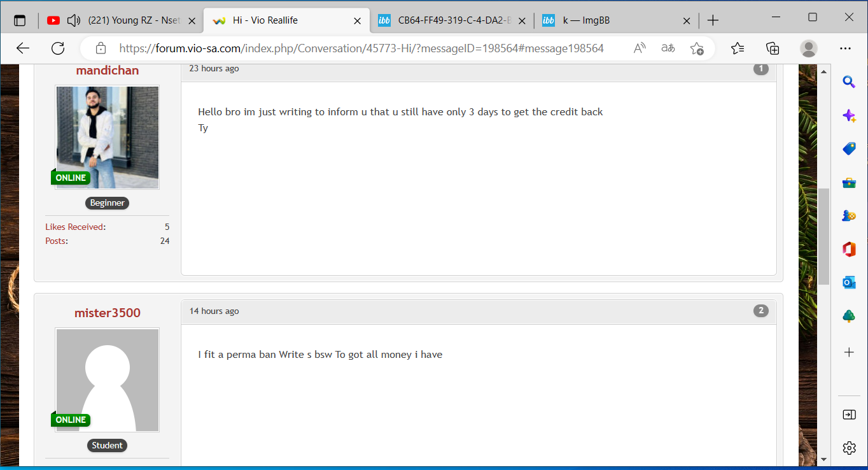Add a new sidebar app
Viewport: 868px width, 470px height.
pos(849,352)
